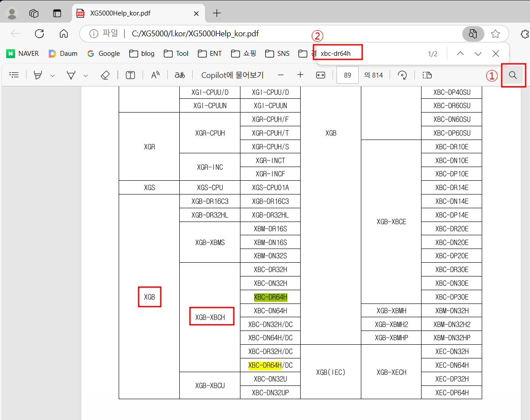Go back with the back arrow
530x420 pixels.
point(15,34)
